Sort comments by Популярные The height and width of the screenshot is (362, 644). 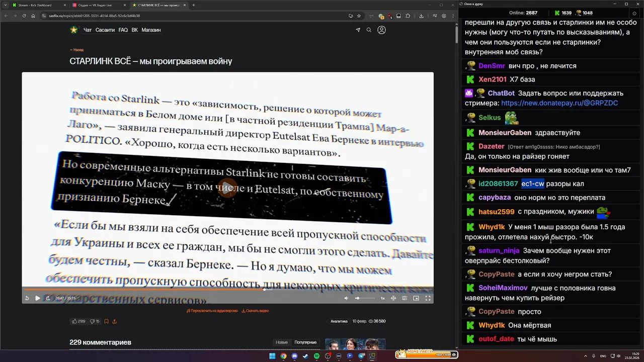(x=305, y=342)
